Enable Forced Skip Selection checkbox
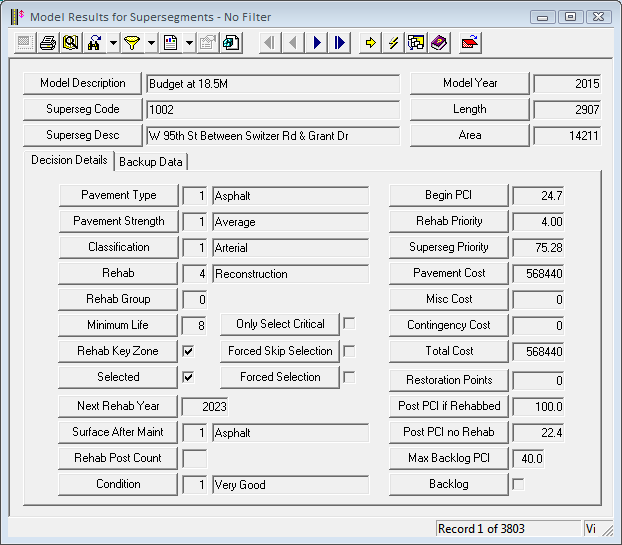622x545 pixels. click(349, 351)
